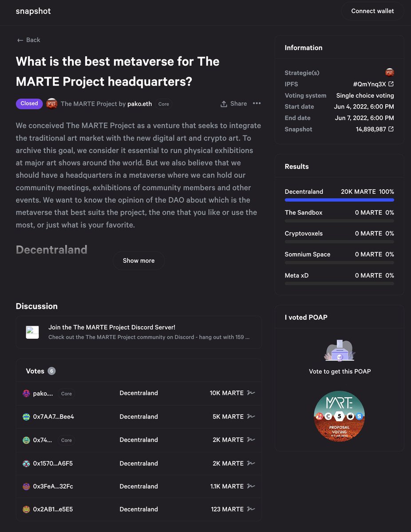Click the Closed status badge
This screenshot has height=532, width=411.
pos(29,103)
